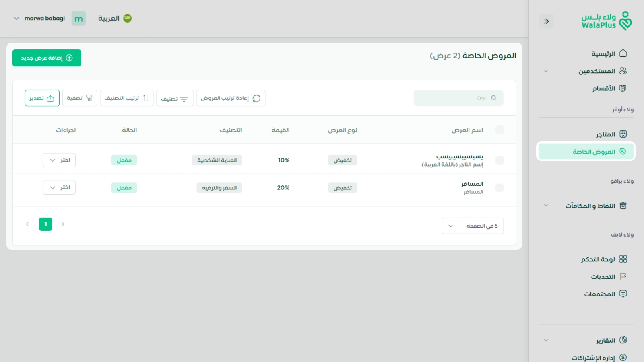This screenshot has width=644, height=362.
Task: Click مفعل status badge in 10% row
Action: pyautogui.click(x=124, y=160)
